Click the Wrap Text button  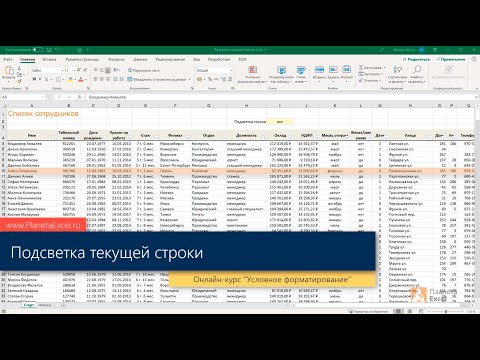pos(144,70)
